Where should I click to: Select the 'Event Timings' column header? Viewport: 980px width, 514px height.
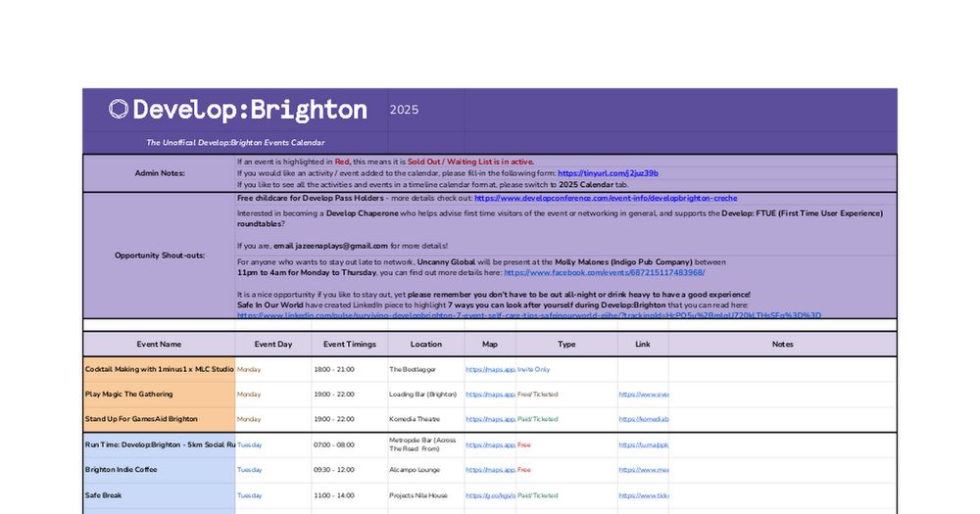(x=350, y=344)
